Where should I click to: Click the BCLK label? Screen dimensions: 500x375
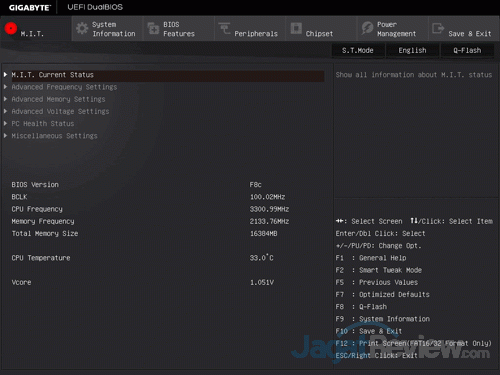[x=19, y=197]
